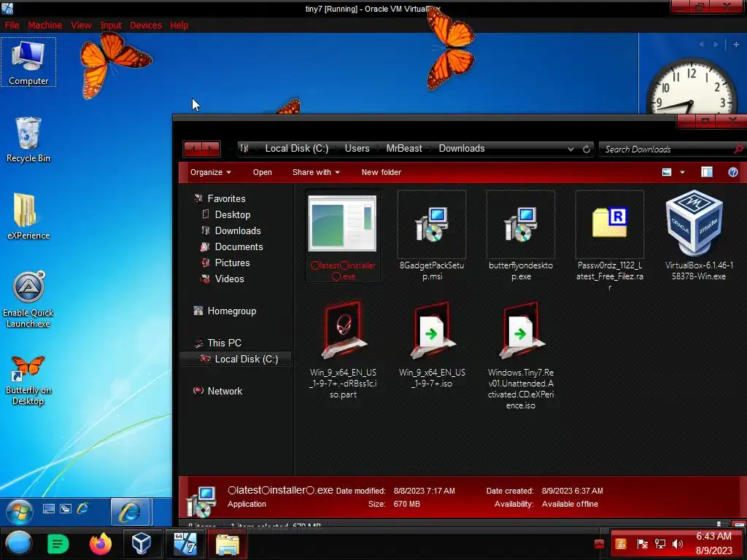Image resolution: width=747 pixels, height=560 pixels.
Task: Select the Win_9_x64_EN_US_1-9-7+.iso file
Action: 432,345
